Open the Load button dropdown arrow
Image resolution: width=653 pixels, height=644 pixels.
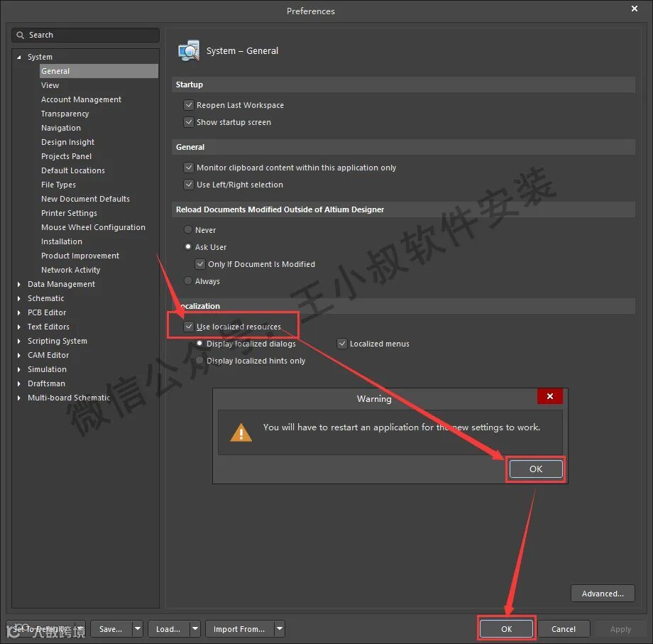click(195, 628)
